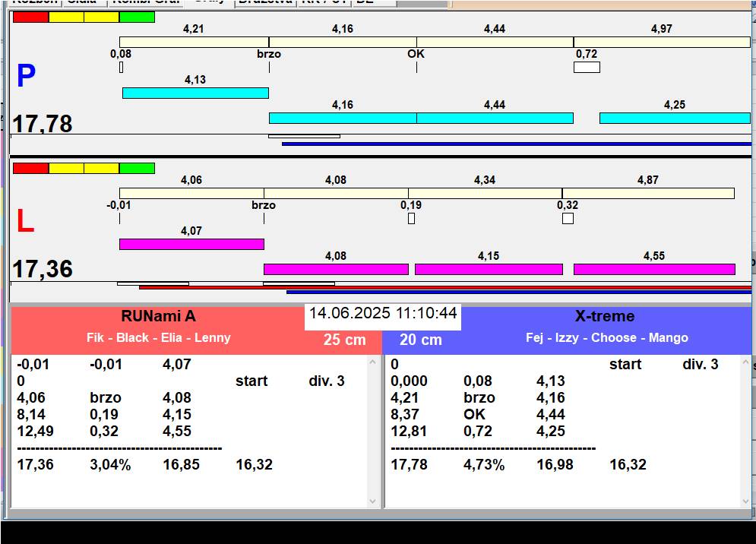Click the 25 cm jump height label
The height and width of the screenshot is (544, 756).
[x=344, y=340]
